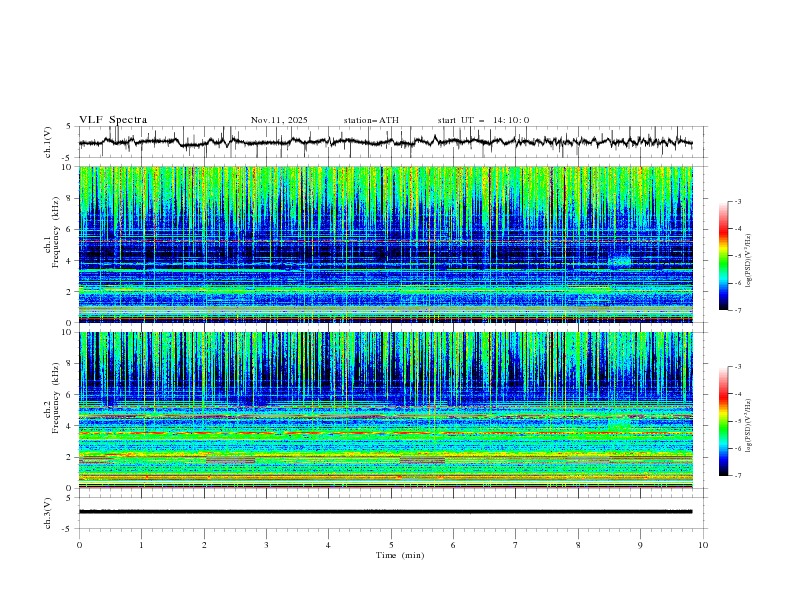Click the 'VLF Spectra' title text
The width and height of the screenshot is (792, 612).
[113, 120]
